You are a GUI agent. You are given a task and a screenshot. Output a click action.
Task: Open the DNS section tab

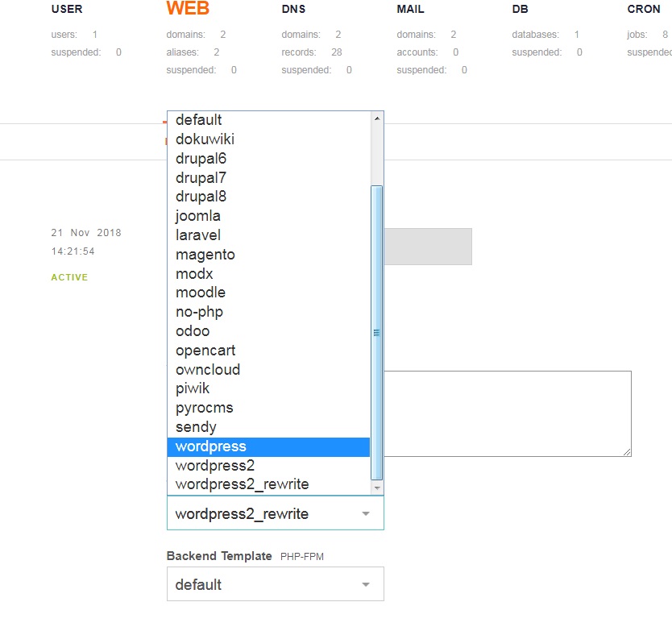click(x=293, y=9)
